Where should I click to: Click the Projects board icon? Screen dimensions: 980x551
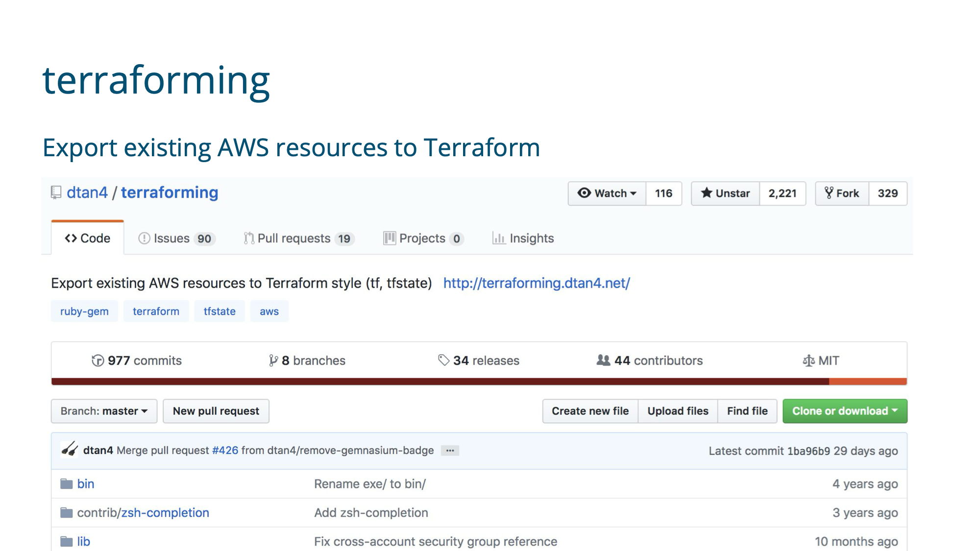390,239
